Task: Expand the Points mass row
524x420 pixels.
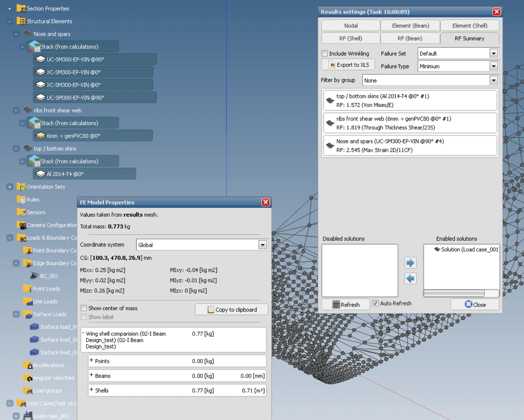Action: (91, 360)
